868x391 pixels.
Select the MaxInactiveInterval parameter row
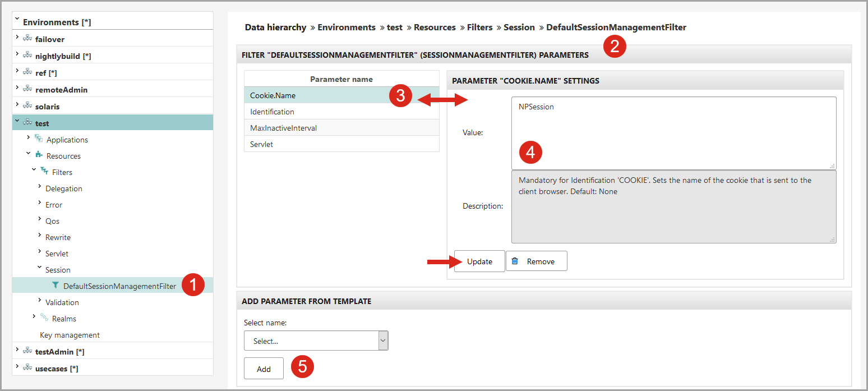tap(341, 128)
